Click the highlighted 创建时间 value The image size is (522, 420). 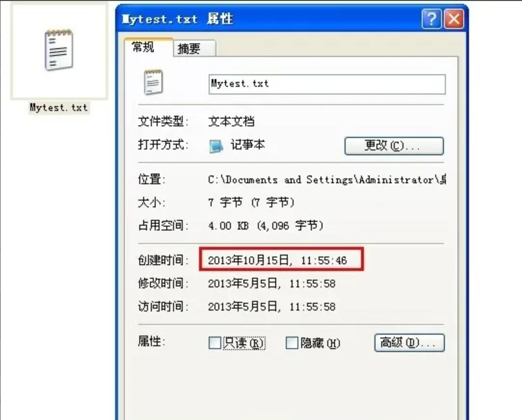pyautogui.click(x=278, y=260)
